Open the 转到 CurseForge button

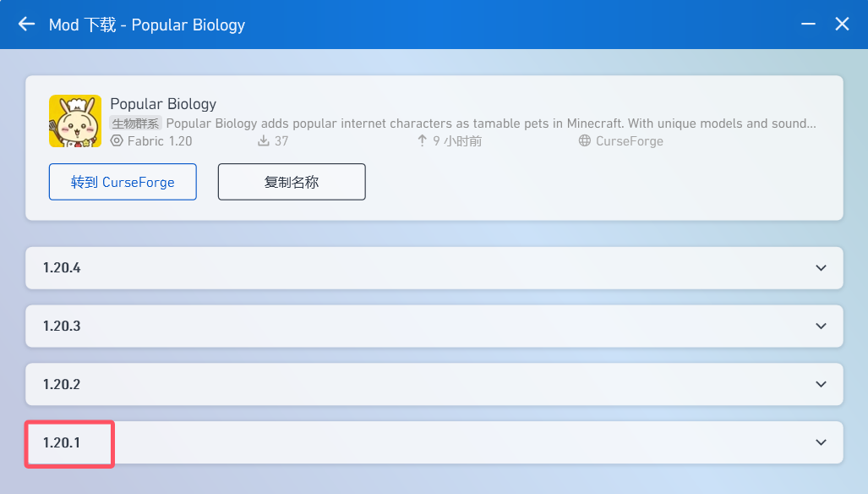(123, 182)
